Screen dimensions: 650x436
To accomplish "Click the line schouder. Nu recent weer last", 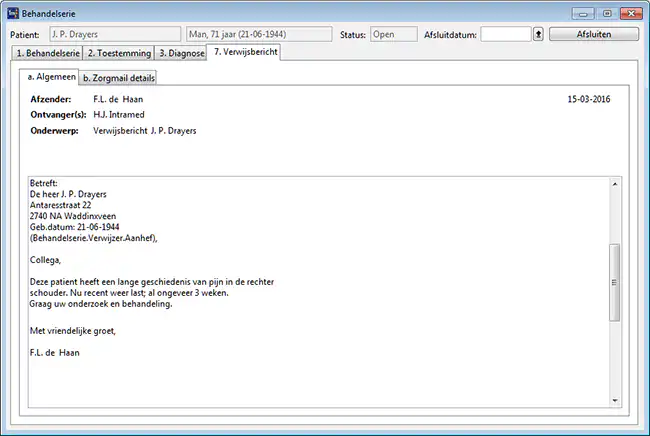I will coord(129,293).
